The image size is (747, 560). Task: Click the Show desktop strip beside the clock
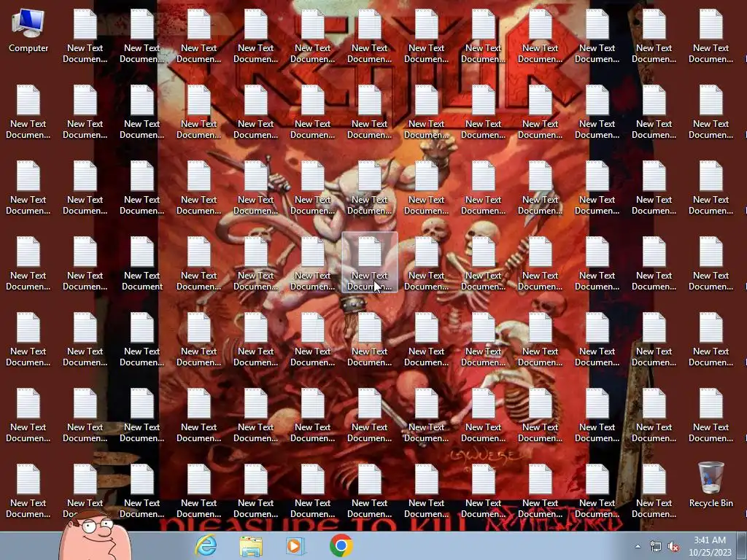click(742, 545)
